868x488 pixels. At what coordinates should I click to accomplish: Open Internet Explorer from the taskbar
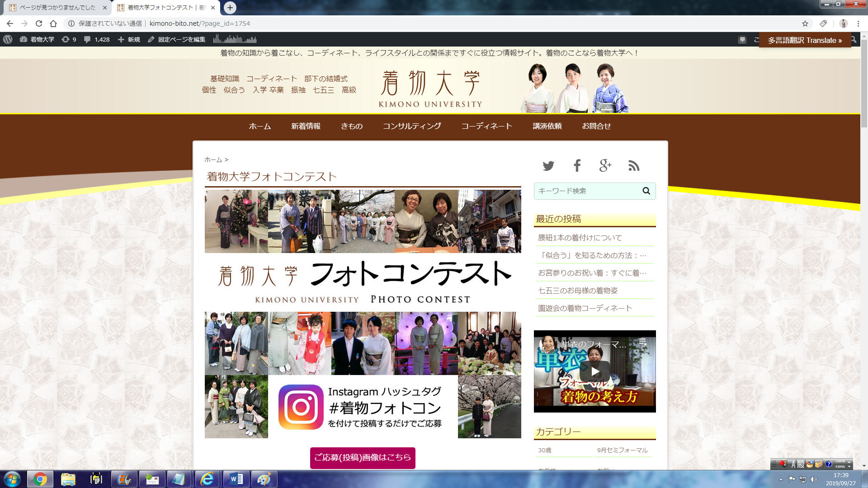(207, 479)
